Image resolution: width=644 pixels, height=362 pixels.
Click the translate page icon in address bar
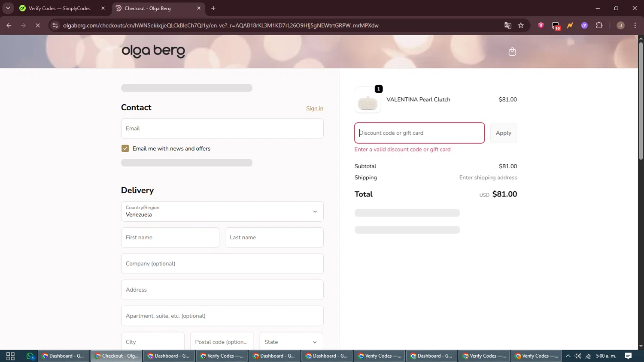click(x=508, y=25)
